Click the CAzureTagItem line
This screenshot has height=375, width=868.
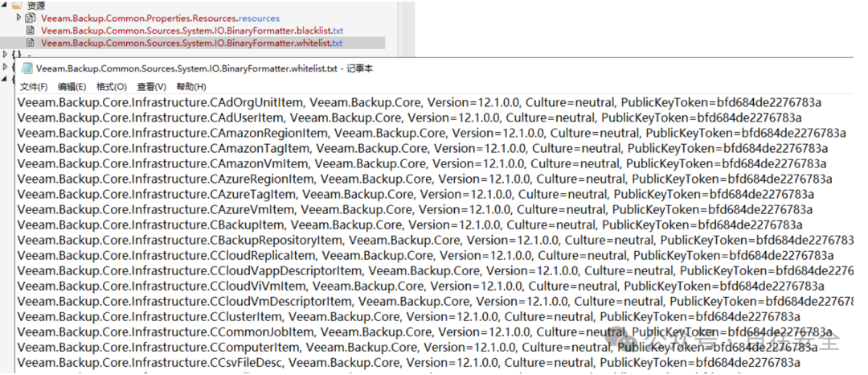(416, 195)
